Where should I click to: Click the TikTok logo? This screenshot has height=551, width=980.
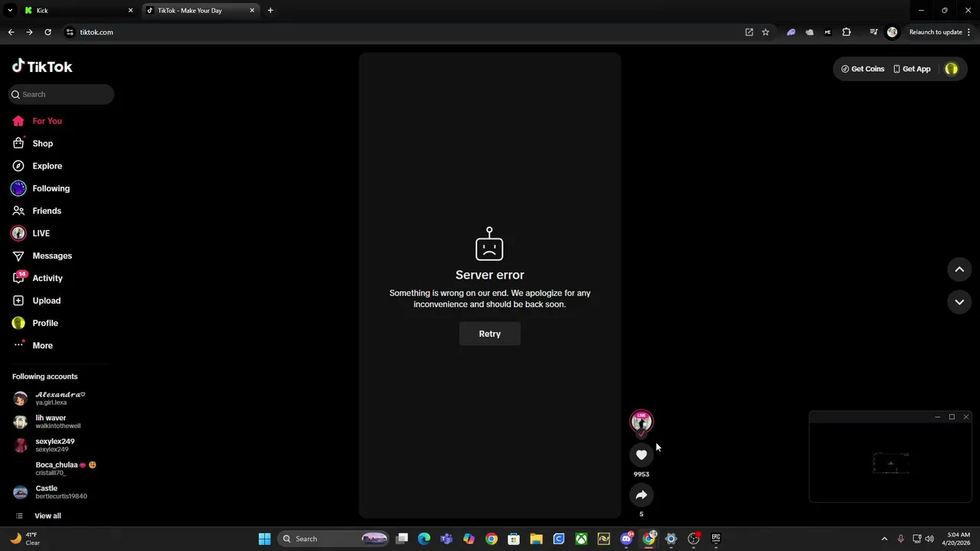(x=42, y=67)
